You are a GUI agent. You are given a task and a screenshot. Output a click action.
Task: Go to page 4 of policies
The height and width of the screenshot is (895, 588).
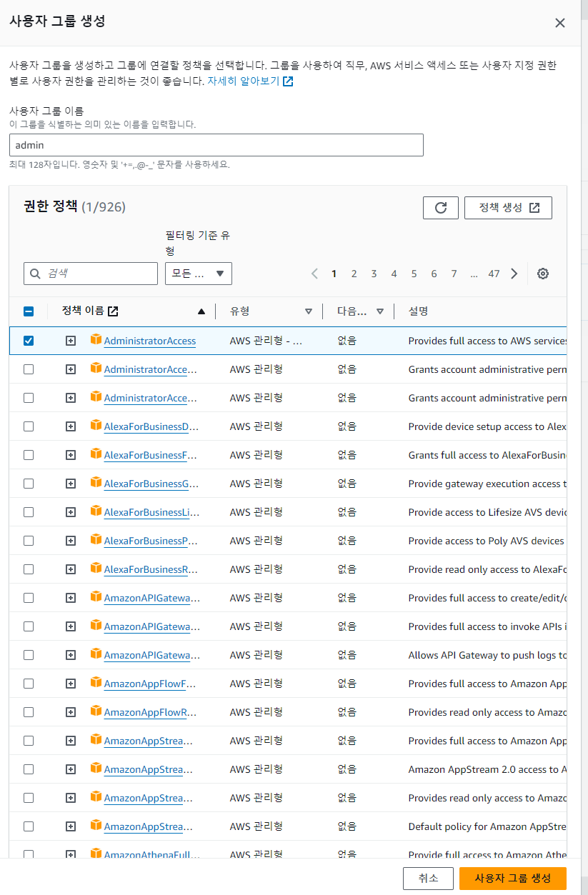pyautogui.click(x=394, y=274)
